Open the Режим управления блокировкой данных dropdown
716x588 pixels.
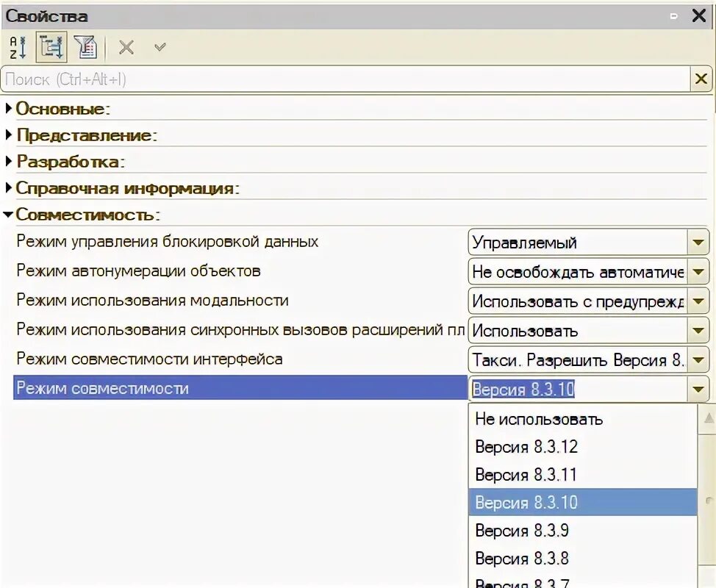(x=697, y=242)
